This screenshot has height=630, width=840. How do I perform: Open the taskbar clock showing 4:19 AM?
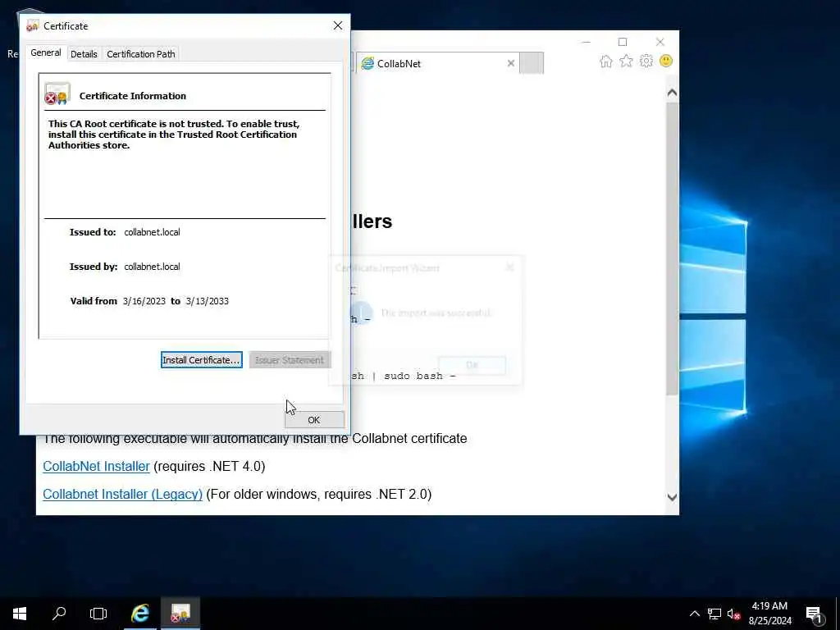click(x=769, y=614)
